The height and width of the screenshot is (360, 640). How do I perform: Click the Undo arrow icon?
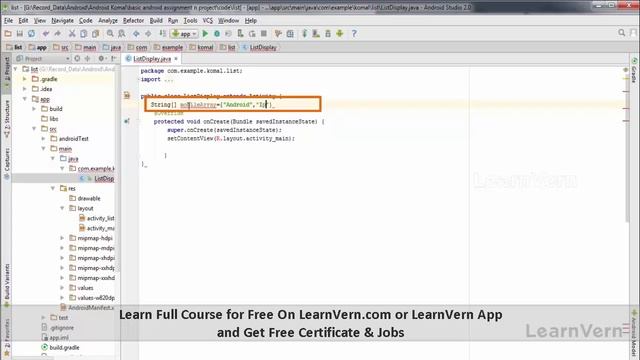[45, 34]
